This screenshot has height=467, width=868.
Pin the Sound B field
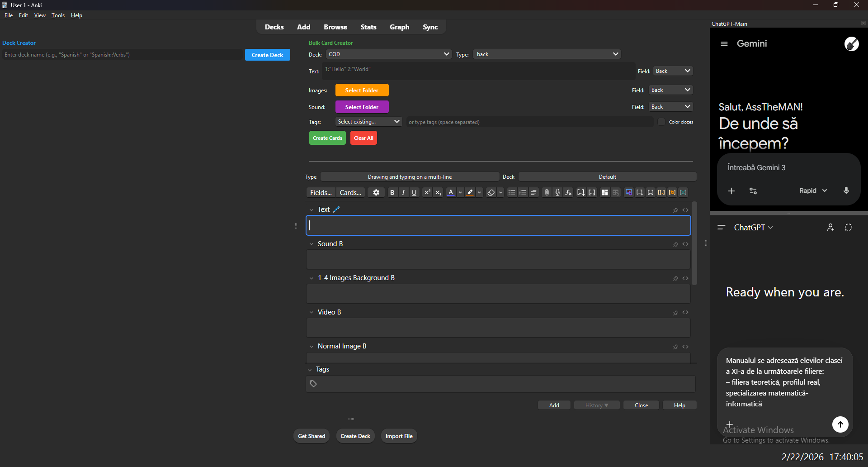click(x=675, y=244)
